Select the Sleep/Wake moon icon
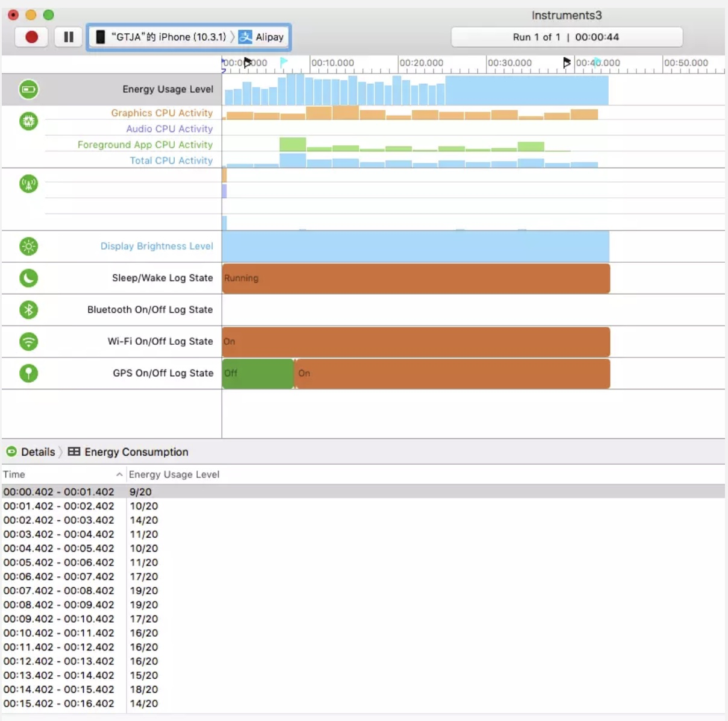Screen dimensions: 728x721 tap(28, 278)
